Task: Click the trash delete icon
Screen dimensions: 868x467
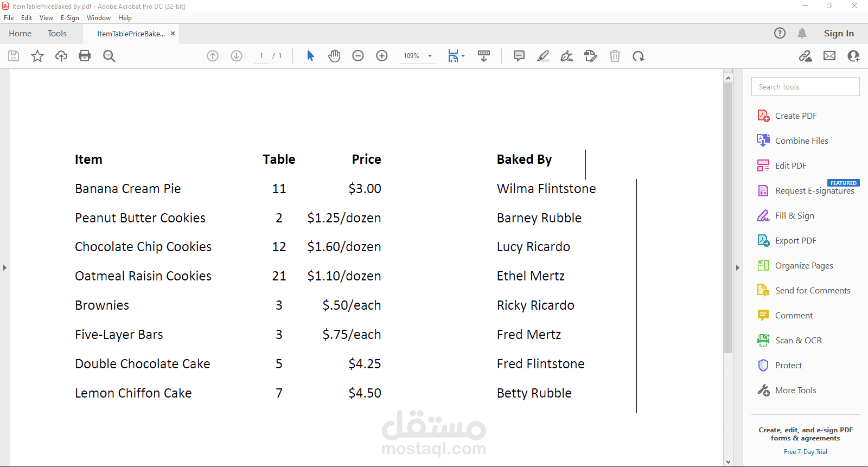Action: [x=615, y=56]
